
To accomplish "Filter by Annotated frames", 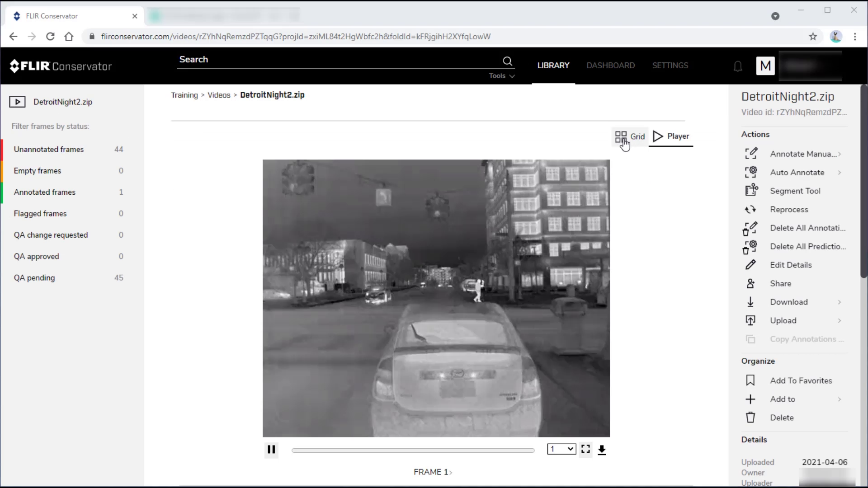I will coord(44,192).
